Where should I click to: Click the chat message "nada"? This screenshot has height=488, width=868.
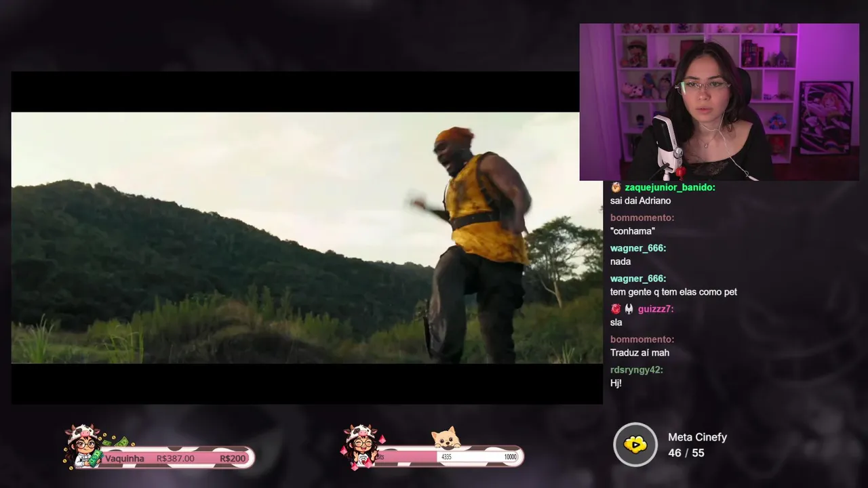(x=620, y=262)
